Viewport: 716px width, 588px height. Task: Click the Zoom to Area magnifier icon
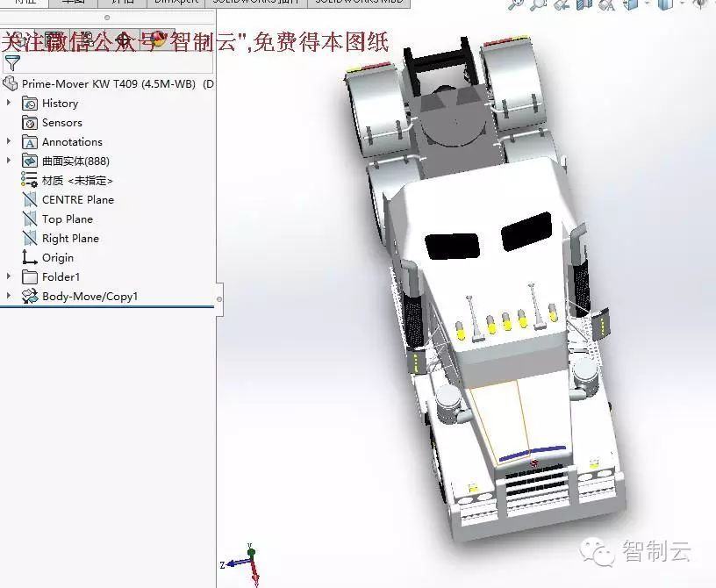tap(539, 4)
